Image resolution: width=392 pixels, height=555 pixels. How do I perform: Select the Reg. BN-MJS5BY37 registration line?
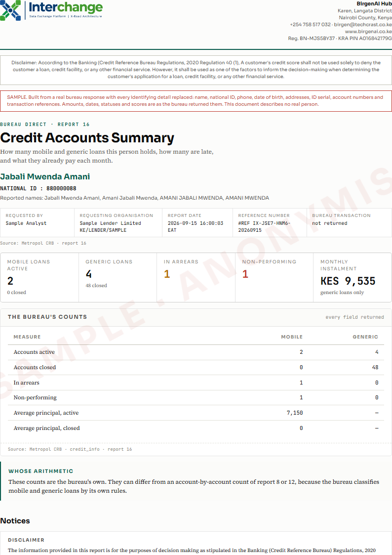click(x=340, y=38)
